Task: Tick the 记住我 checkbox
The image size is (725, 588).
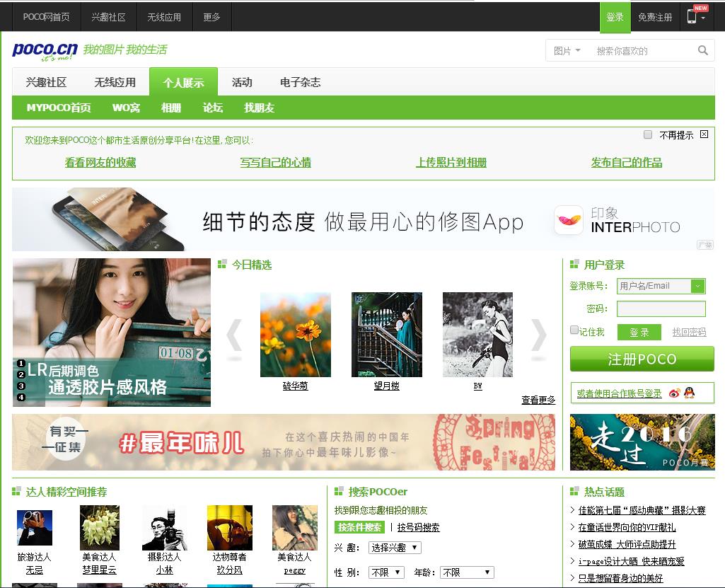Action: [574, 330]
